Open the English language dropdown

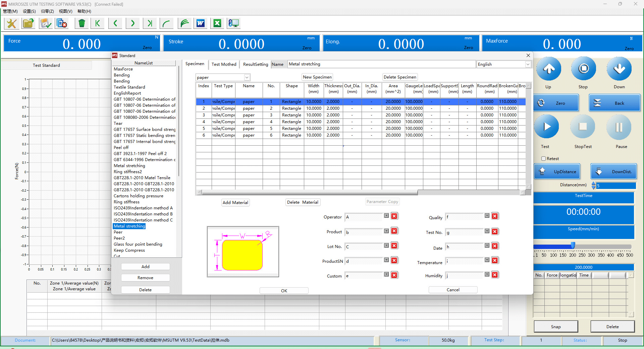tap(528, 64)
